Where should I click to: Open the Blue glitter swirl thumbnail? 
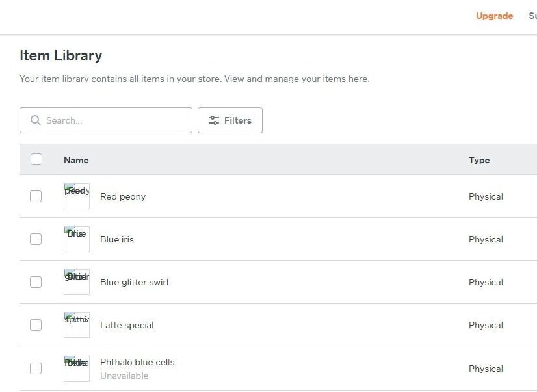point(77,282)
